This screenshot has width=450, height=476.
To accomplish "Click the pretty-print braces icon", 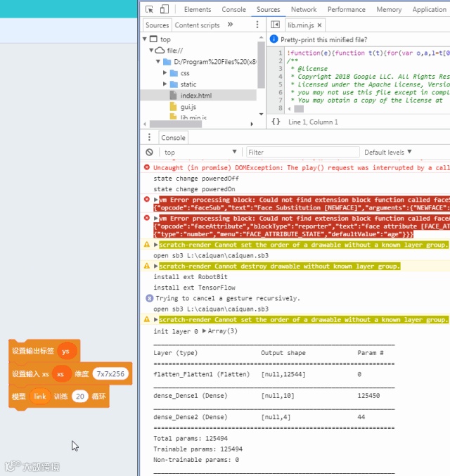I will point(276,122).
